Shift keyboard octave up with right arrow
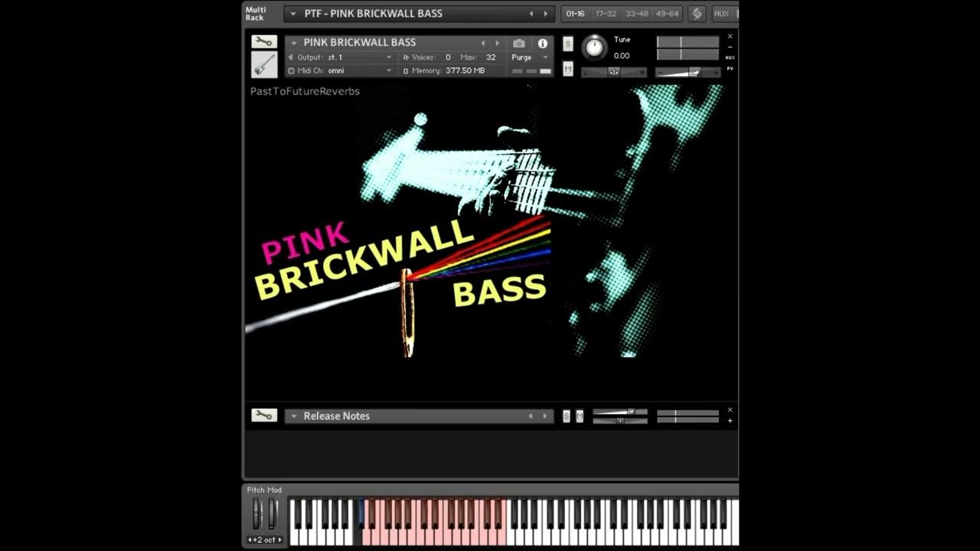Image resolution: width=980 pixels, height=551 pixels. (x=279, y=540)
